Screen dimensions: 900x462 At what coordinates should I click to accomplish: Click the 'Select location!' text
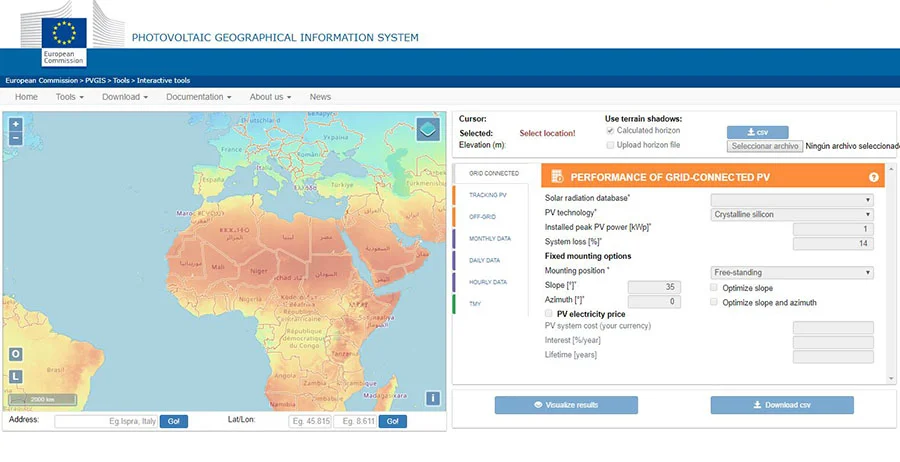[547, 133]
